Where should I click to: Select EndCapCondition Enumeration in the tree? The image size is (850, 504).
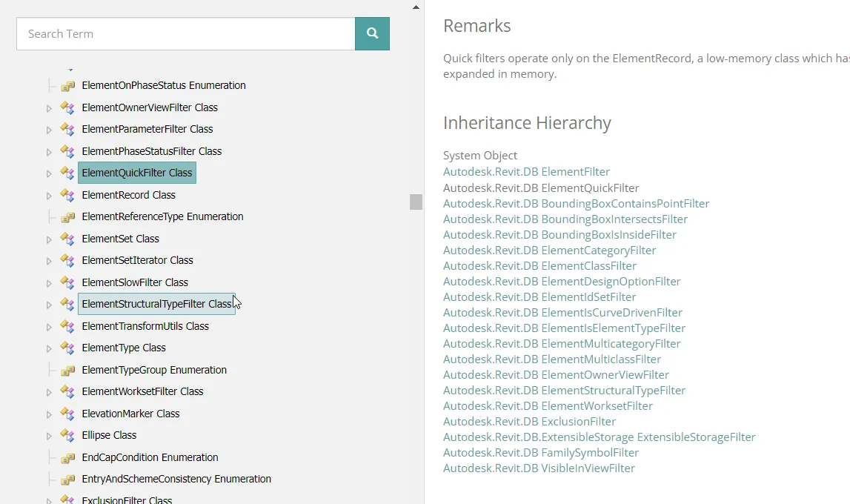(150, 457)
